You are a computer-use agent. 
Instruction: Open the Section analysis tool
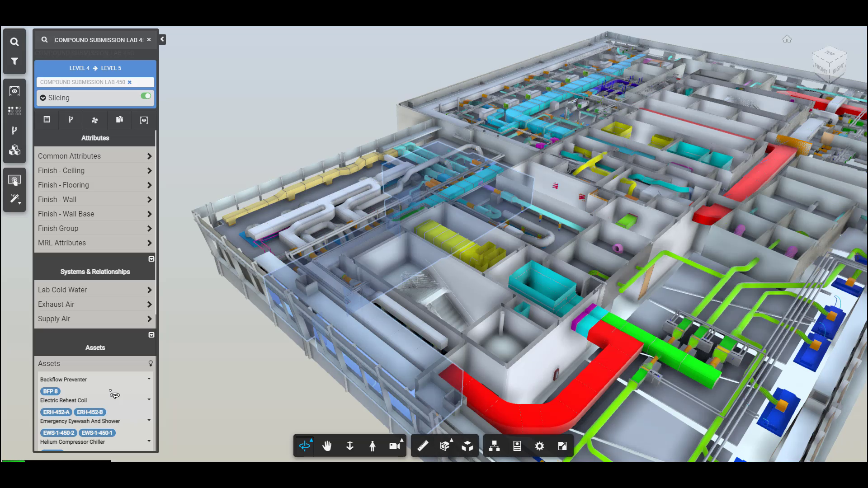click(445, 446)
